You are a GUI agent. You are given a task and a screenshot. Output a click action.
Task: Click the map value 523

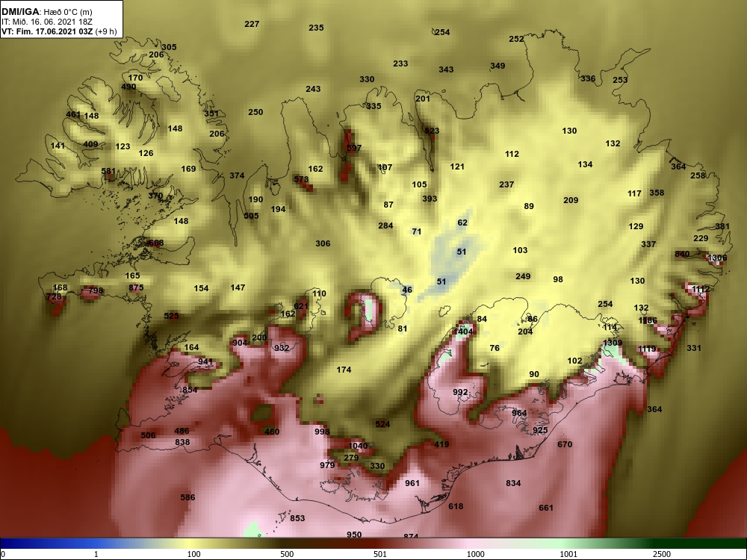coord(432,131)
